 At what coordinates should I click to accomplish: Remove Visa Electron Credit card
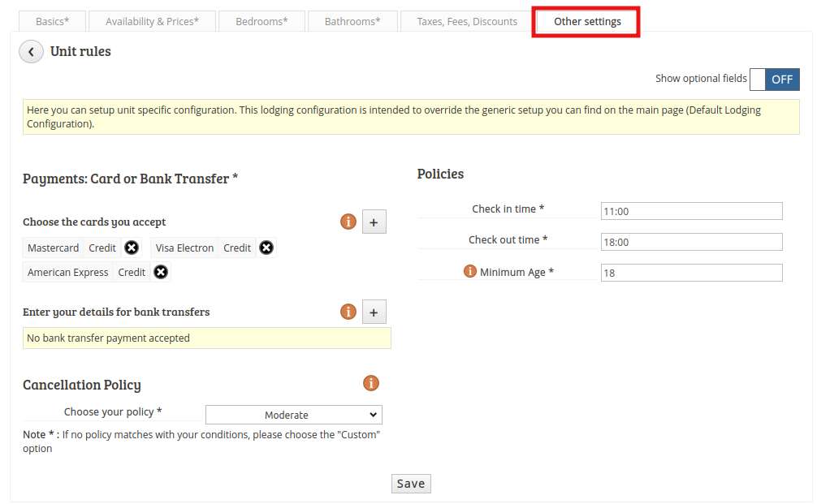[266, 248]
